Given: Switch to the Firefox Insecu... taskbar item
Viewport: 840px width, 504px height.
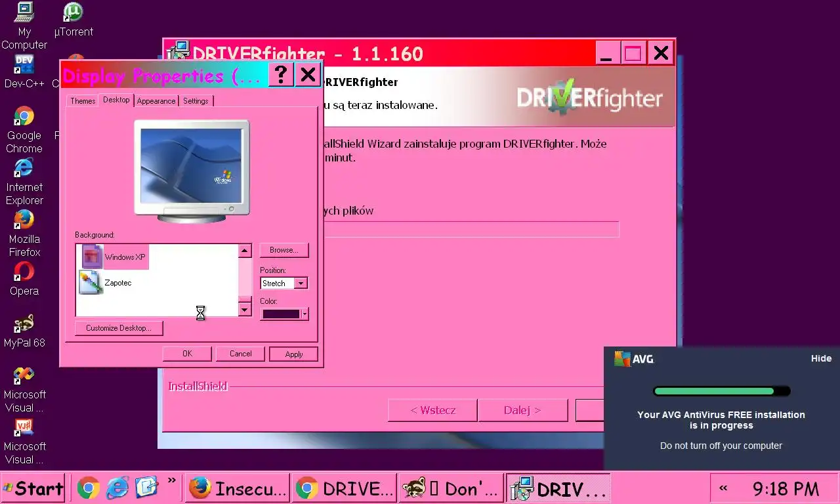Looking at the screenshot, I should [238, 488].
